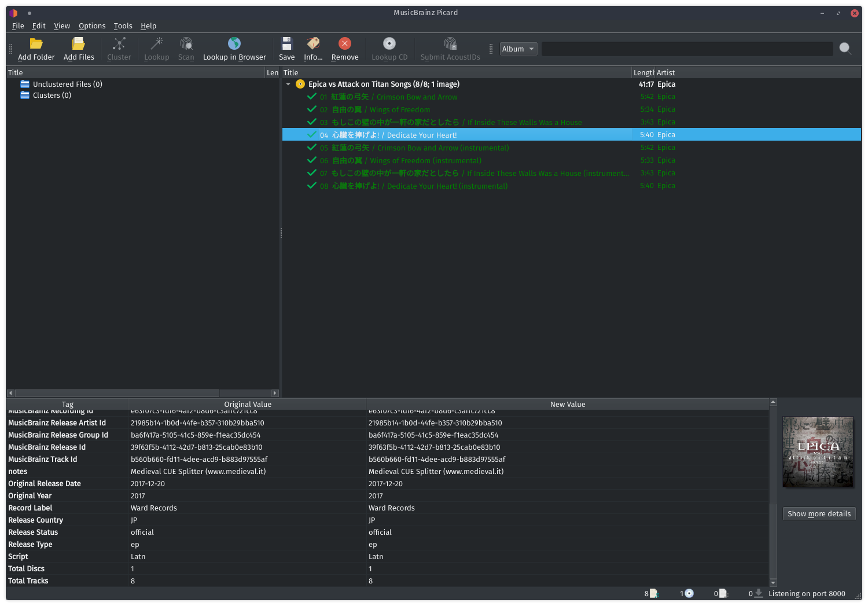
Task: Click the metadata panel scroll down arrow
Action: 773,583
